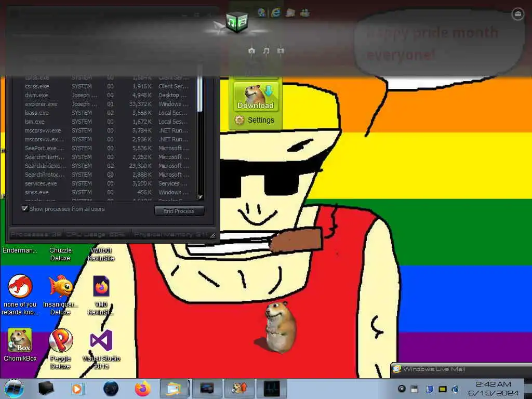Select the SearchFilterH... process row
The height and width of the screenshot is (399, 532).
tap(107, 157)
